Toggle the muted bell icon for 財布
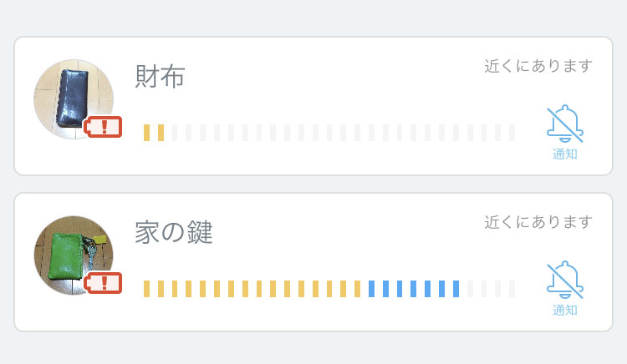Image resolution: width=627 pixels, height=364 pixels. pos(565,124)
